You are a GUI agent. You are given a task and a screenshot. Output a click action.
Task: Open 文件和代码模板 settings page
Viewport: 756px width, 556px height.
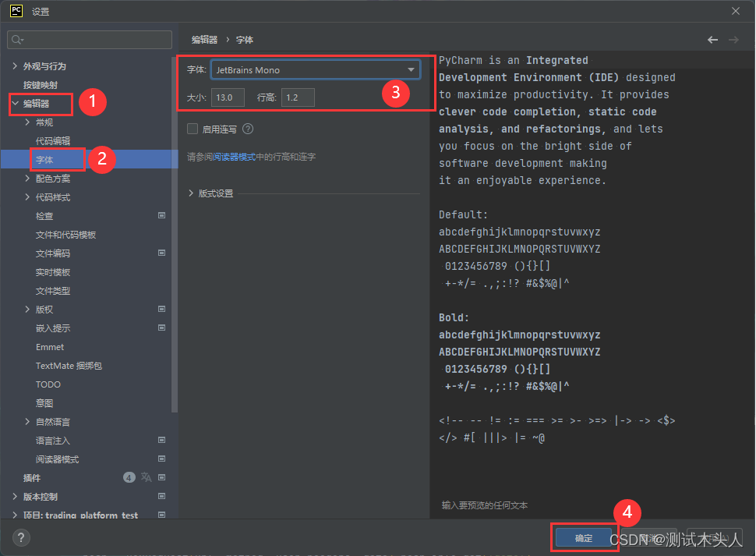click(65, 235)
